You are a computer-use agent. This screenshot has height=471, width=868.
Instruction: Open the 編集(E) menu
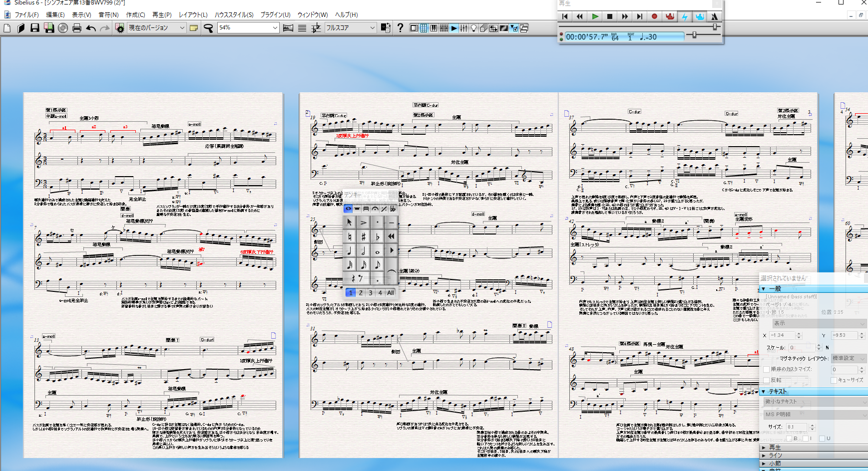[x=55, y=14]
